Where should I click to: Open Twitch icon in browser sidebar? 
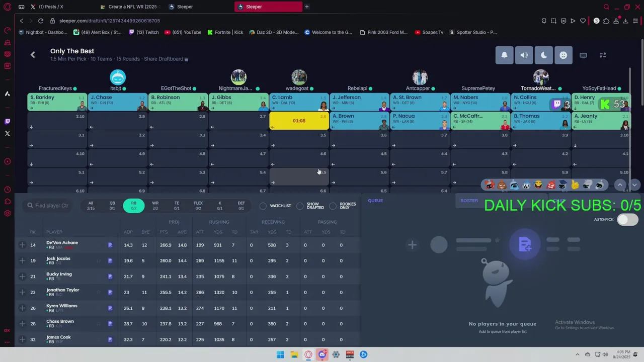[x=7, y=121]
